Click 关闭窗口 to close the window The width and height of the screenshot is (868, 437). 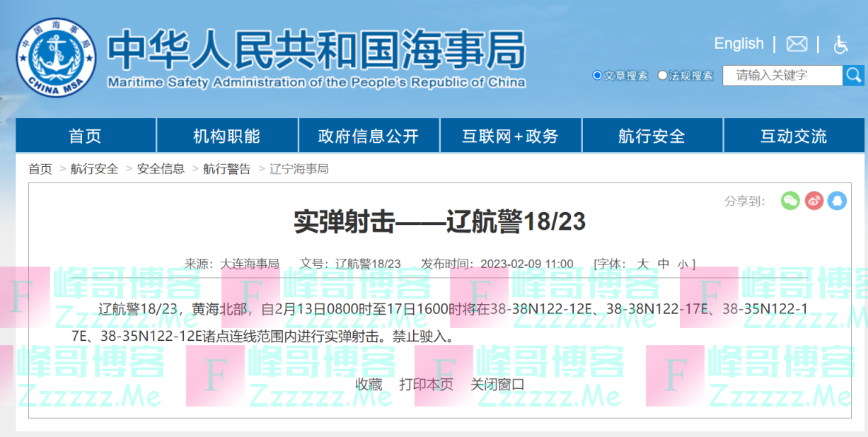tap(497, 384)
